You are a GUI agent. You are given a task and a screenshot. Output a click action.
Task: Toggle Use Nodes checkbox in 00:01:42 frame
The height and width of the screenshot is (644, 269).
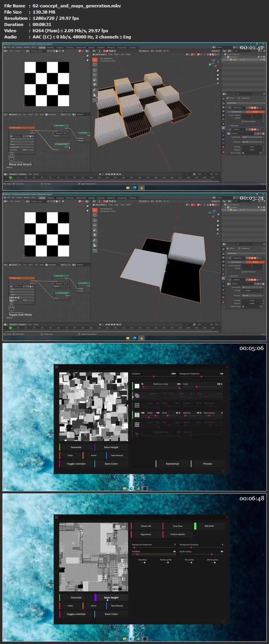(x=47, y=115)
